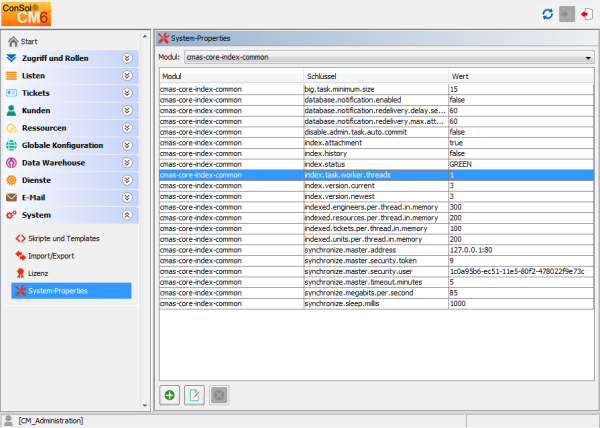Click the wrench icon in System-Properties header

pyautogui.click(x=163, y=38)
